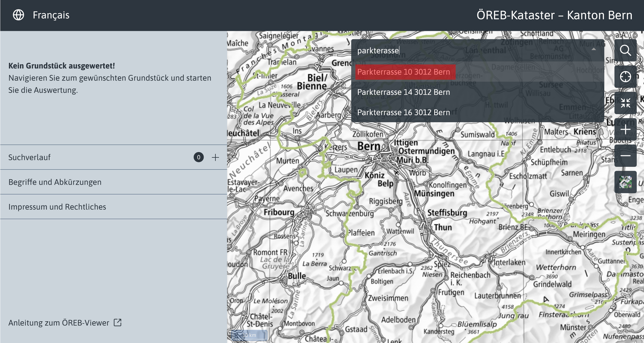Screen dimensions: 644x343
Task: Switch to aerial imagery background thumbnail
Action: [625, 182]
